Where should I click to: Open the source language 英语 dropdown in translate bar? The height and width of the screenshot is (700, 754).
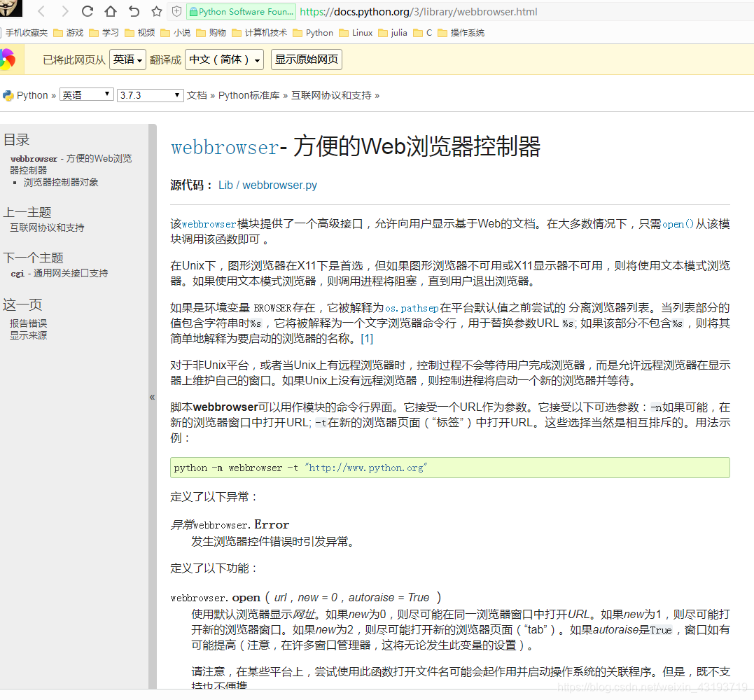(x=127, y=59)
